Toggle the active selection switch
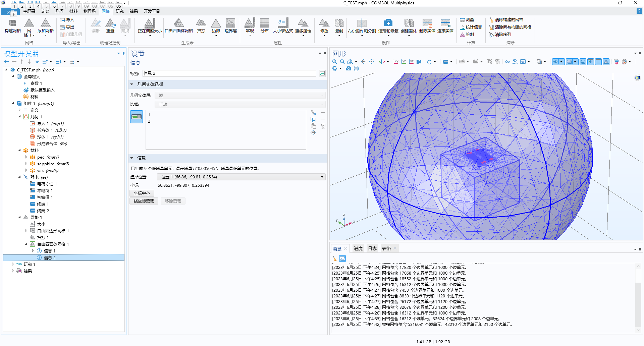644x346 pixels. click(137, 117)
